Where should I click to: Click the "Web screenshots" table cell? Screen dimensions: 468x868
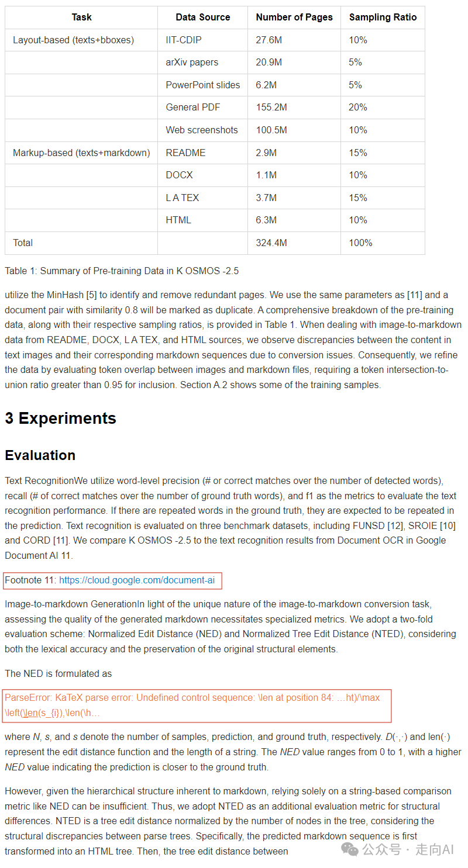pos(201,130)
